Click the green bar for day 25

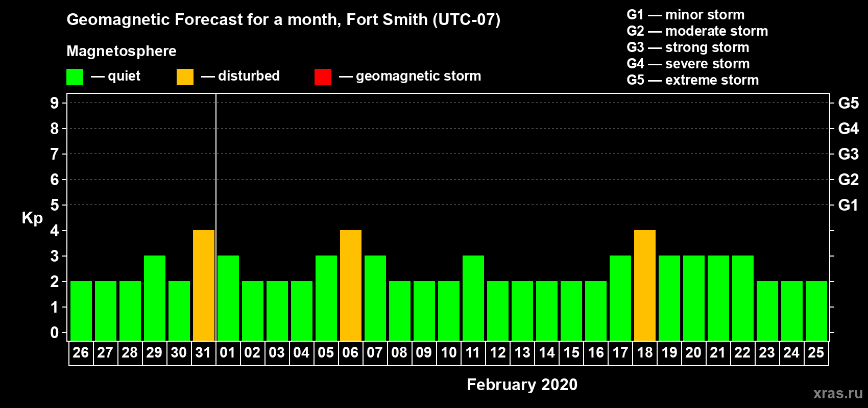(x=816, y=311)
